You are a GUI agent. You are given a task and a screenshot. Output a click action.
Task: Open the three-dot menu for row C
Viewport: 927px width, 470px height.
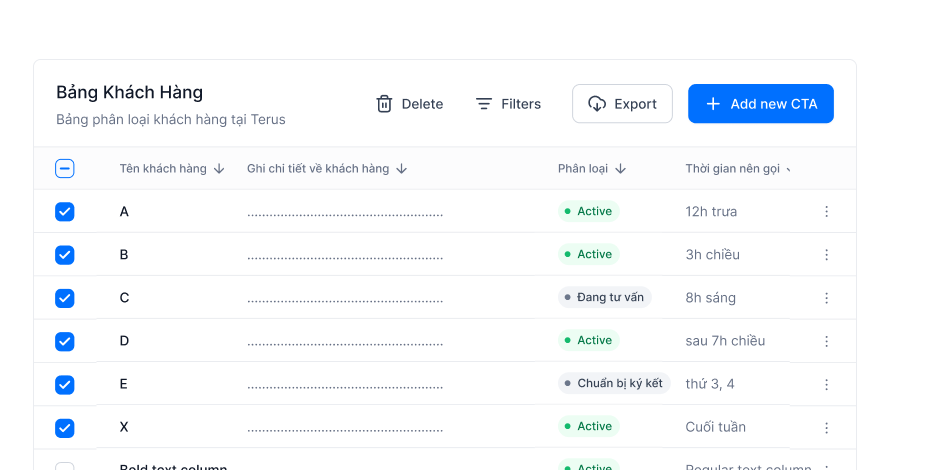coord(826,298)
